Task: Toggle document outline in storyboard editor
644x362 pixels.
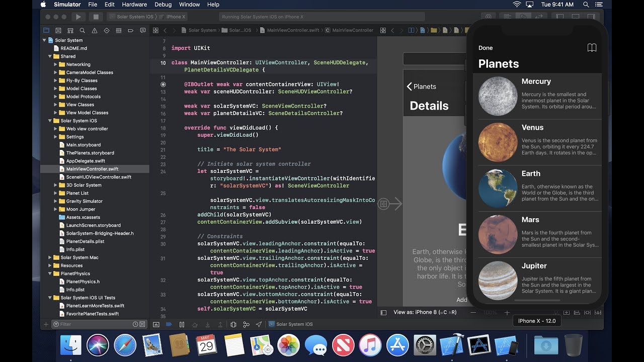Action: tap(383, 312)
